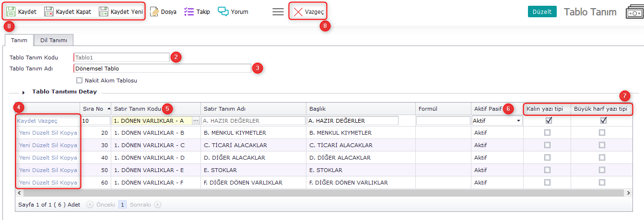Open the hamburger menu icon
Image resolution: width=644 pixels, height=220 pixels.
[x=278, y=12]
